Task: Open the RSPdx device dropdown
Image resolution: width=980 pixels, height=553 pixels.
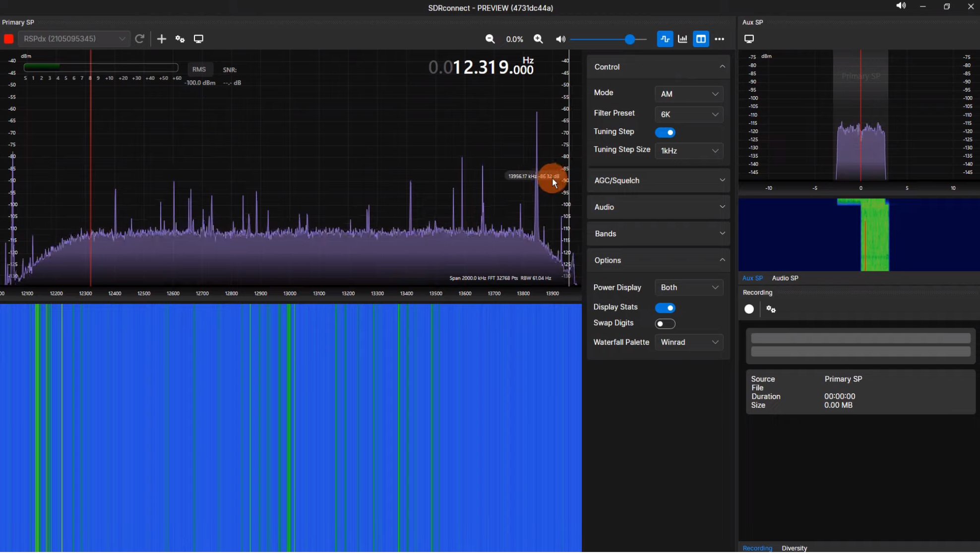Action: 74,39
